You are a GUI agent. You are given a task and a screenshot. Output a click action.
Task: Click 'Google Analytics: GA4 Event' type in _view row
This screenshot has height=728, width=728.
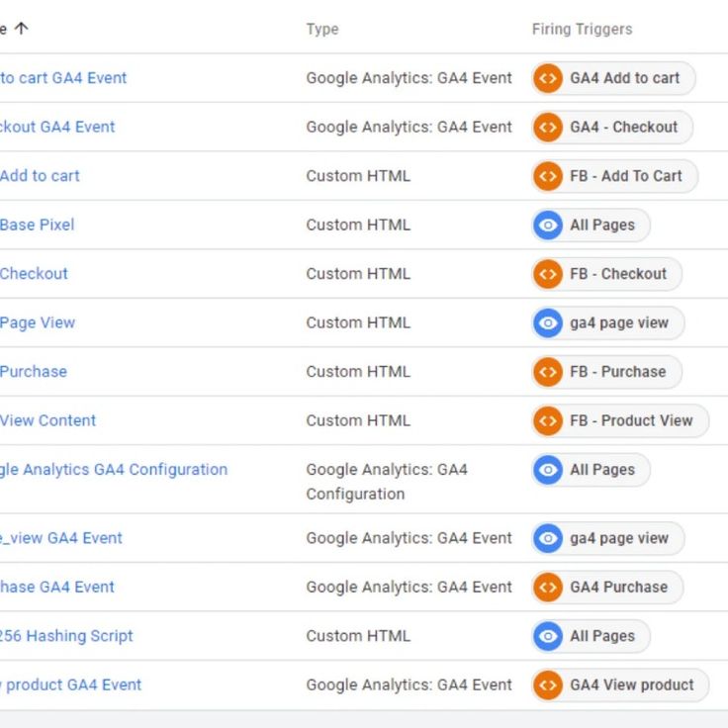tap(409, 538)
